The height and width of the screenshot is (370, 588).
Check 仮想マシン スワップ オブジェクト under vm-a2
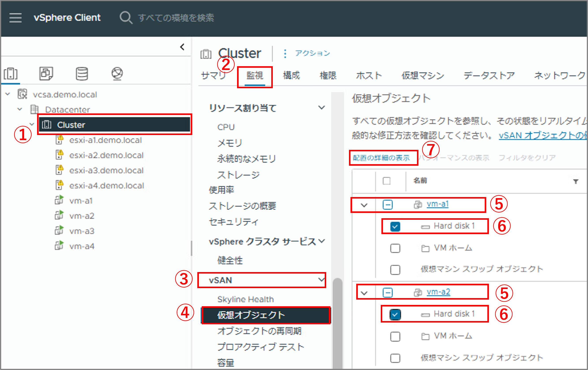pyautogui.click(x=395, y=358)
